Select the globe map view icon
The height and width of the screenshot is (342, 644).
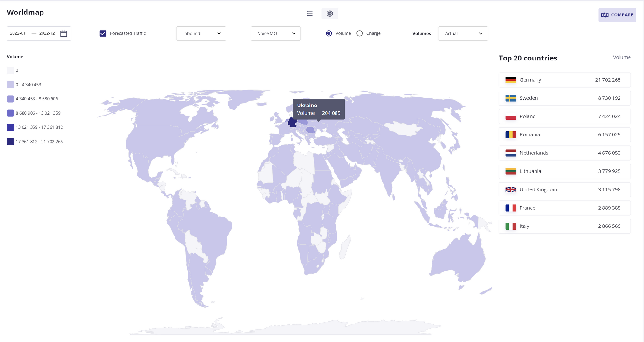(x=330, y=14)
